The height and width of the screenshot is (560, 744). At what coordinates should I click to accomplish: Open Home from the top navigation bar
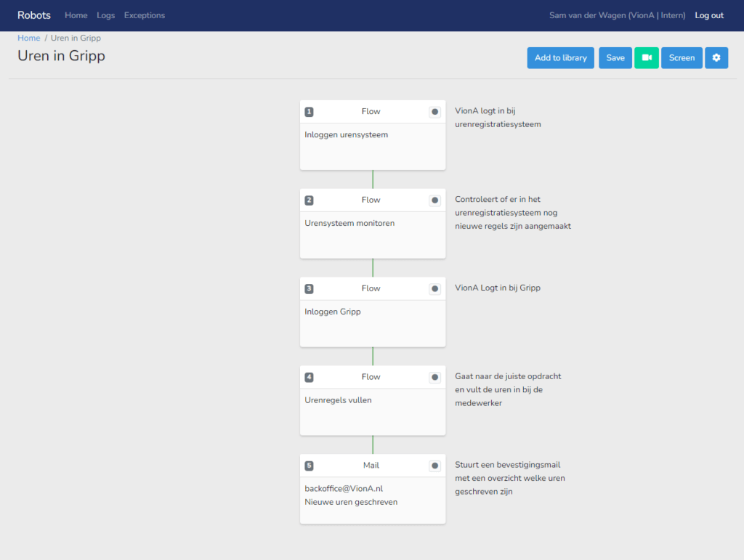[76, 15]
